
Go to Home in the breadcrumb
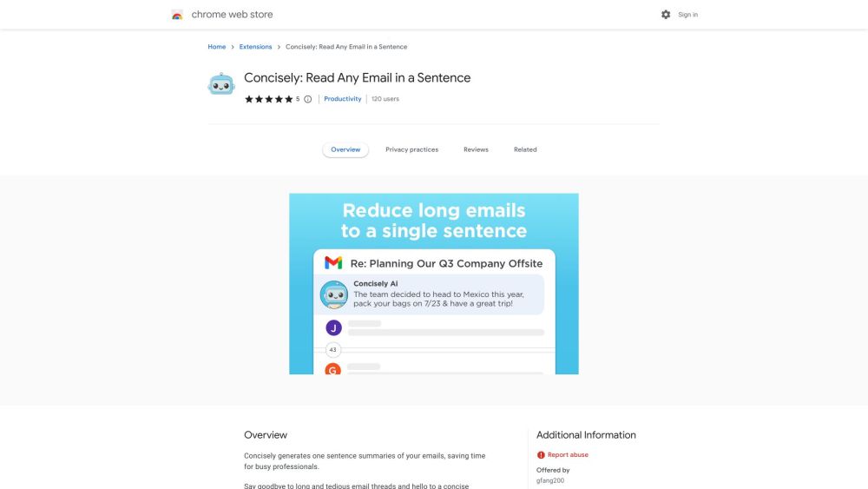[x=216, y=47]
